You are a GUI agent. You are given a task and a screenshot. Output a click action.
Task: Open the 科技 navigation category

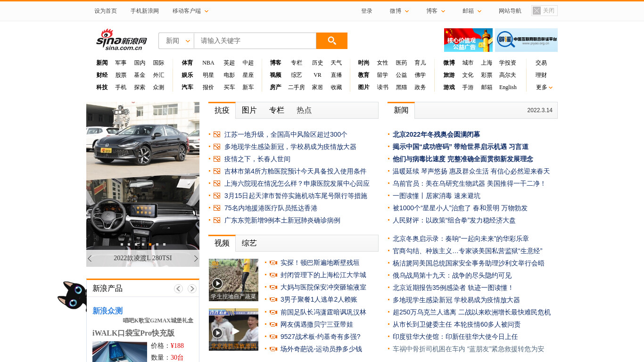coord(102,87)
